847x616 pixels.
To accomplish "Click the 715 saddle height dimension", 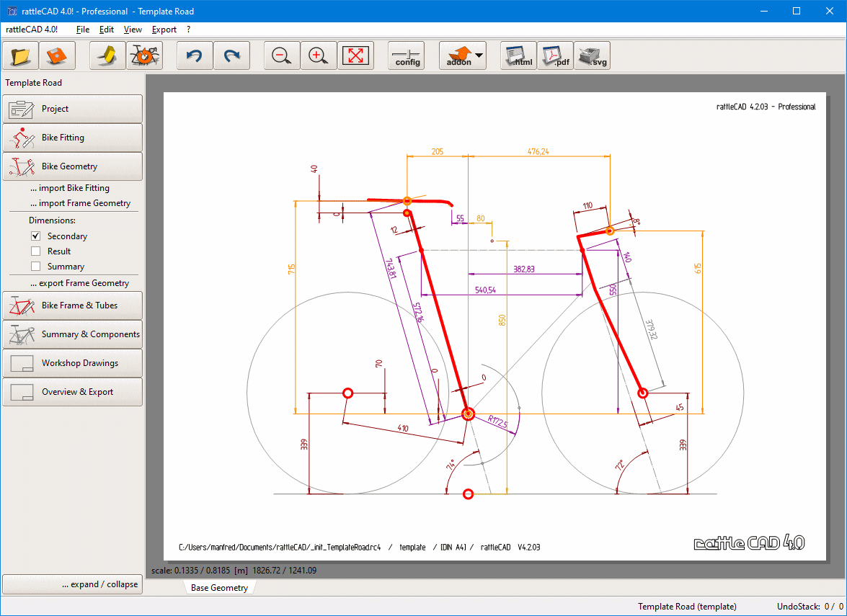I will tap(292, 269).
